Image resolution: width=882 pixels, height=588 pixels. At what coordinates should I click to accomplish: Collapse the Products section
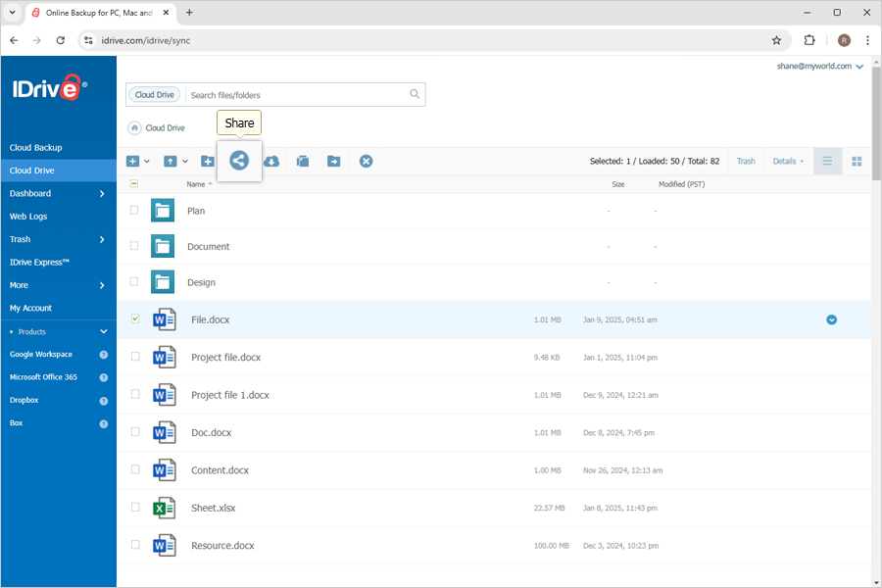coord(104,331)
